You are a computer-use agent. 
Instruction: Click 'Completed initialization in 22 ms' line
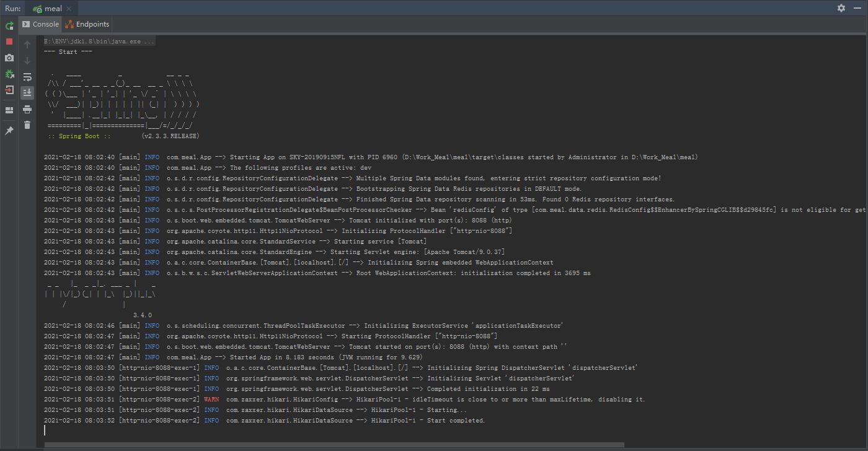[x=296, y=389]
